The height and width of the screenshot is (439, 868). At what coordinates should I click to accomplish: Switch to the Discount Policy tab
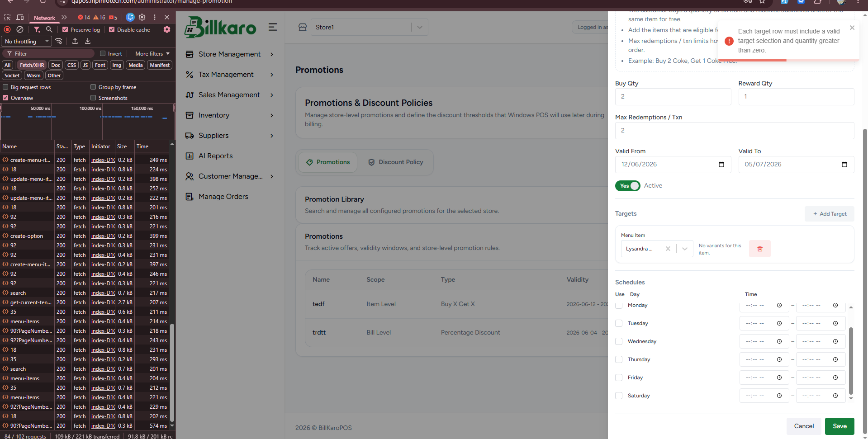[x=396, y=162]
